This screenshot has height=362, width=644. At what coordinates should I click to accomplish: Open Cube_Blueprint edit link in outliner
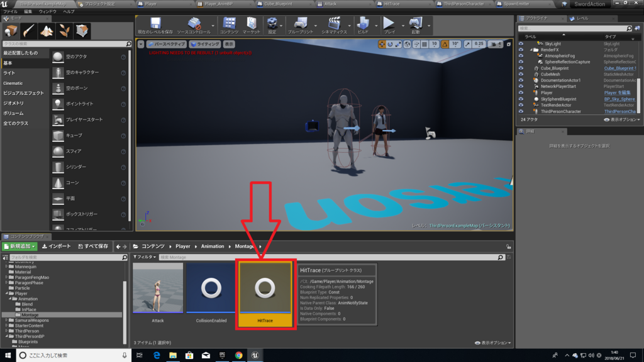point(619,68)
